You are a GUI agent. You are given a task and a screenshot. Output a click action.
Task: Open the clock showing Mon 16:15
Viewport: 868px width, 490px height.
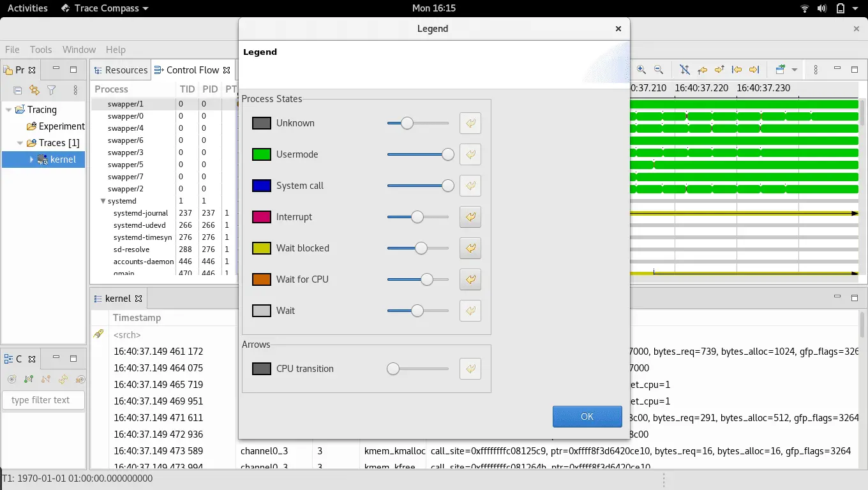click(x=434, y=8)
